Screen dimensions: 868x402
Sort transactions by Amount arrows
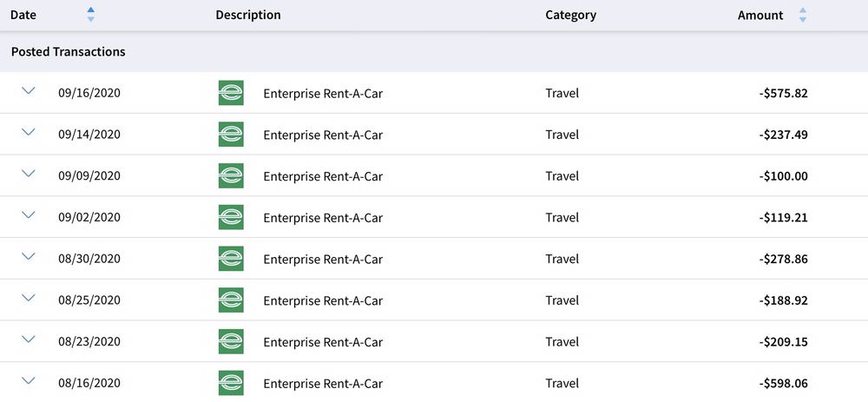point(803,15)
